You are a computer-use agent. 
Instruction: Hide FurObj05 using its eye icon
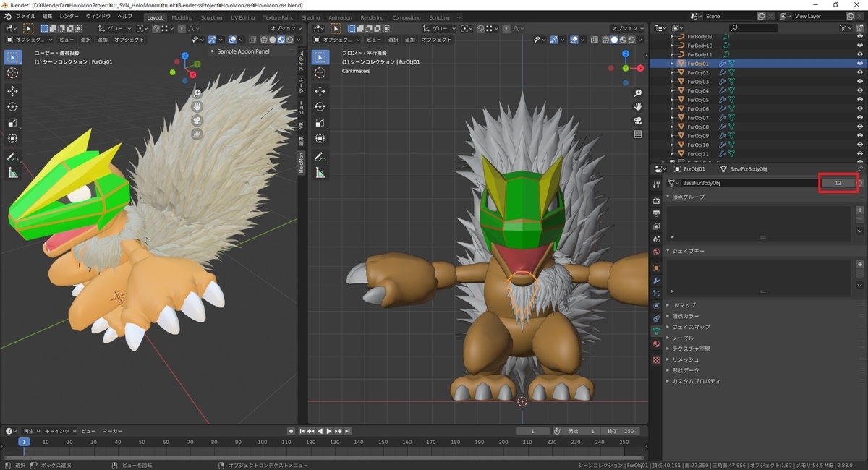point(860,100)
